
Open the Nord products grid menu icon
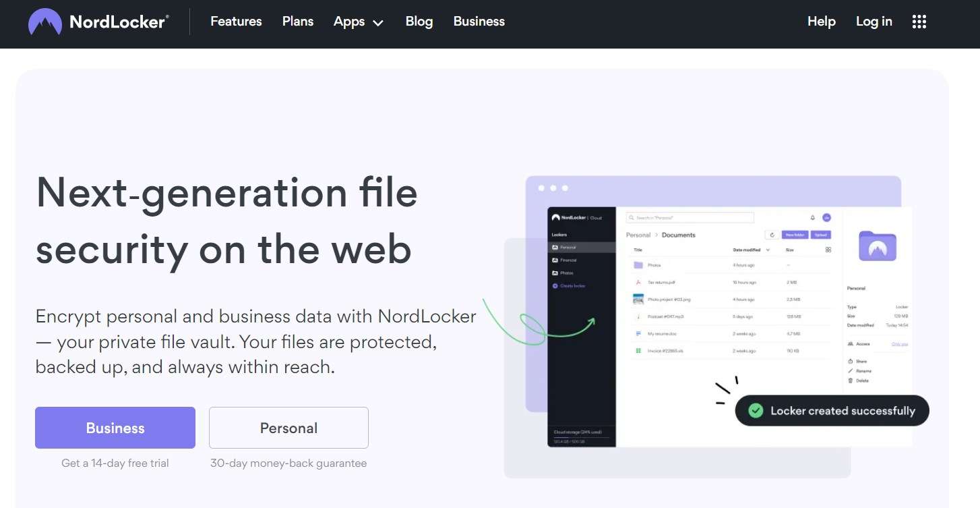[919, 22]
